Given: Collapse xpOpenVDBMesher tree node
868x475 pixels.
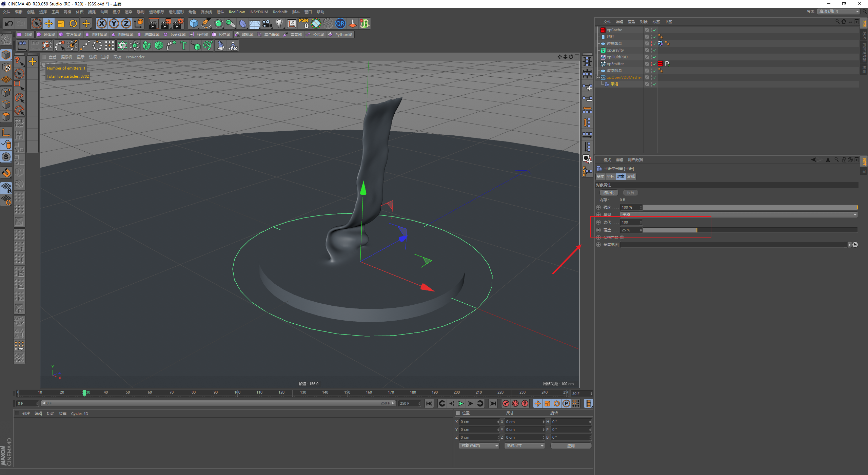Looking at the screenshot, I should (598, 77).
